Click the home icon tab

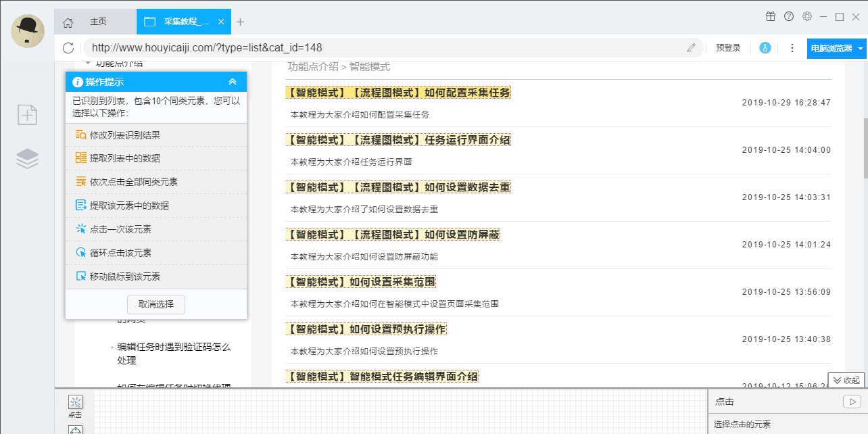68,22
